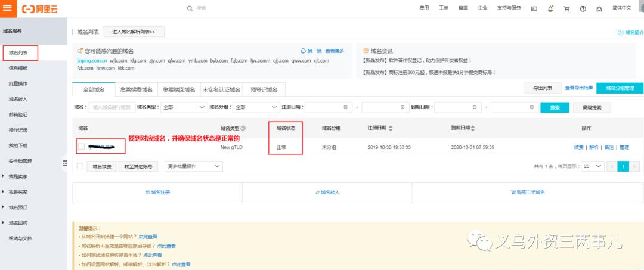Click the 域名类型 column help icon
Screen dimensions: 644x270
pyautogui.click(x=243, y=128)
